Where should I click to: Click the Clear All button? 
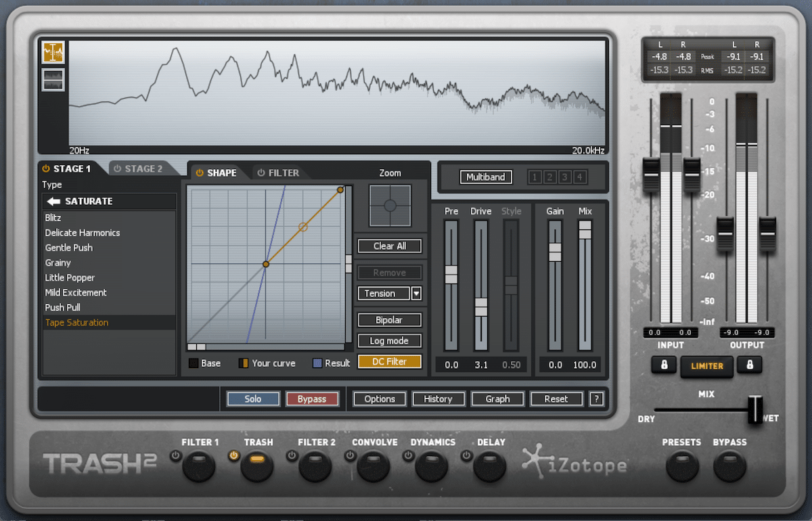click(389, 246)
